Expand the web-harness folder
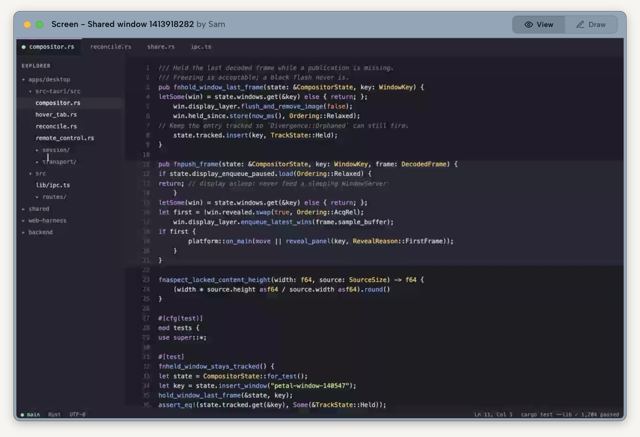Screen dimensions: 640x437 click(x=44, y=220)
